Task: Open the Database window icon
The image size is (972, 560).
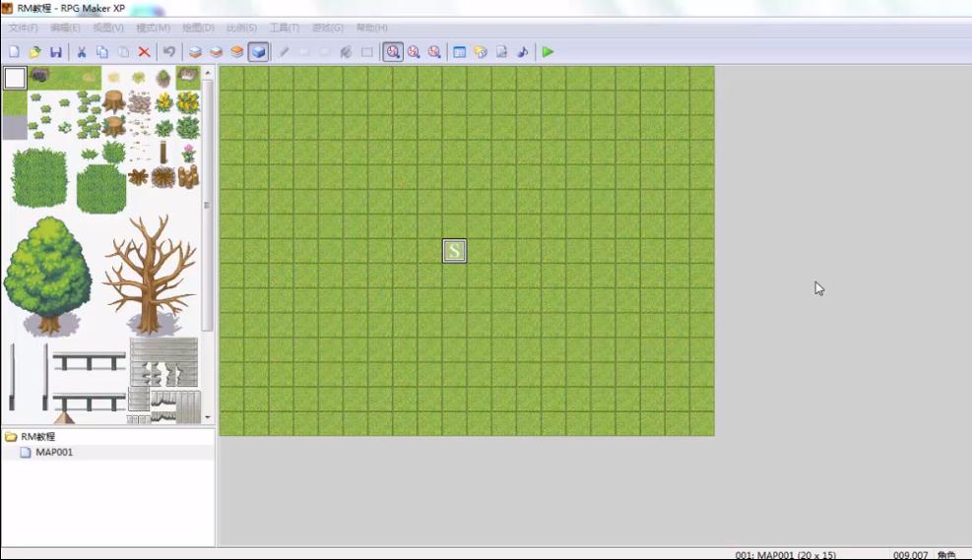Action: point(459,52)
